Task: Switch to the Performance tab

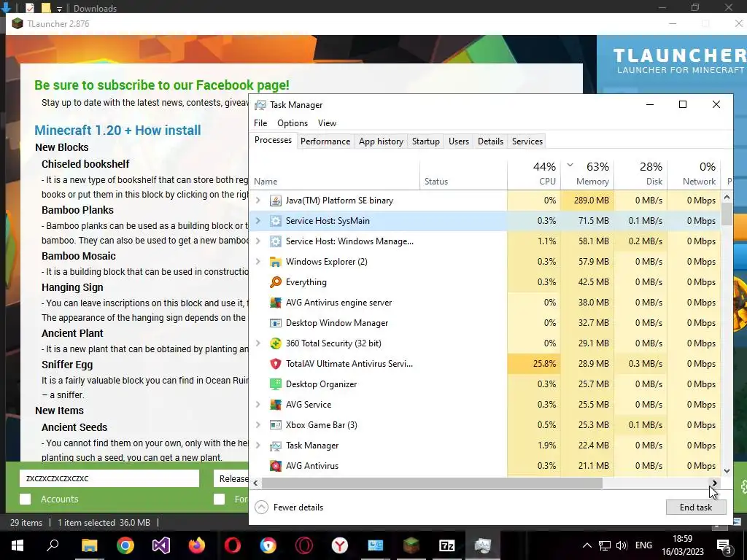Action: [x=325, y=141]
